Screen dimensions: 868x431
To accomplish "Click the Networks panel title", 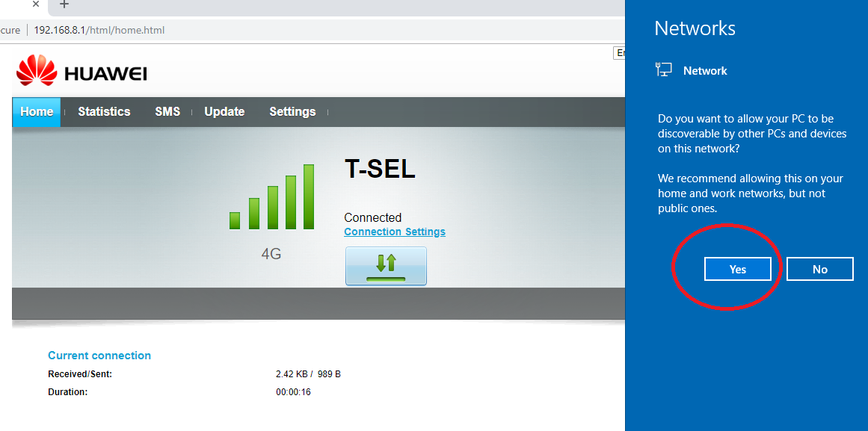I will coord(695,28).
